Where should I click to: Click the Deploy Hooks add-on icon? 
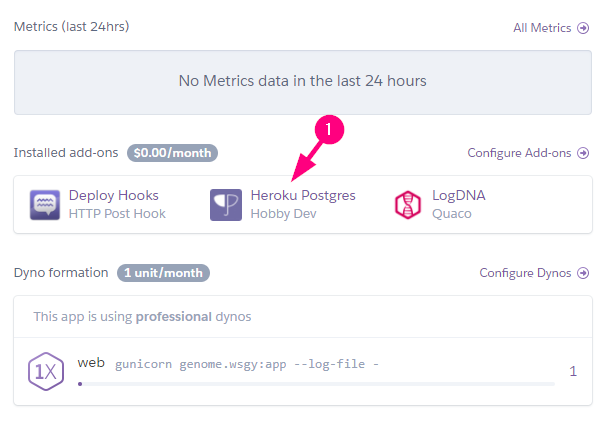click(46, 204)
